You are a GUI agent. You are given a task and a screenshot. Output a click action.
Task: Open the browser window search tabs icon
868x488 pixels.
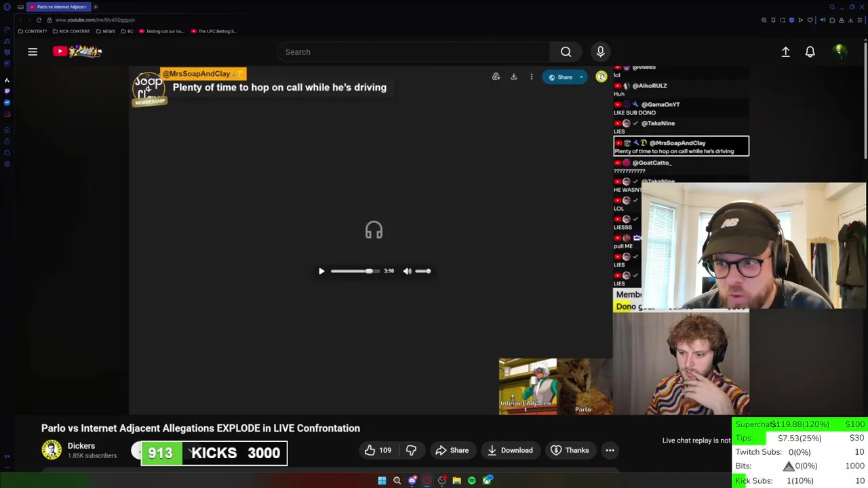click(x=832, y=7)
